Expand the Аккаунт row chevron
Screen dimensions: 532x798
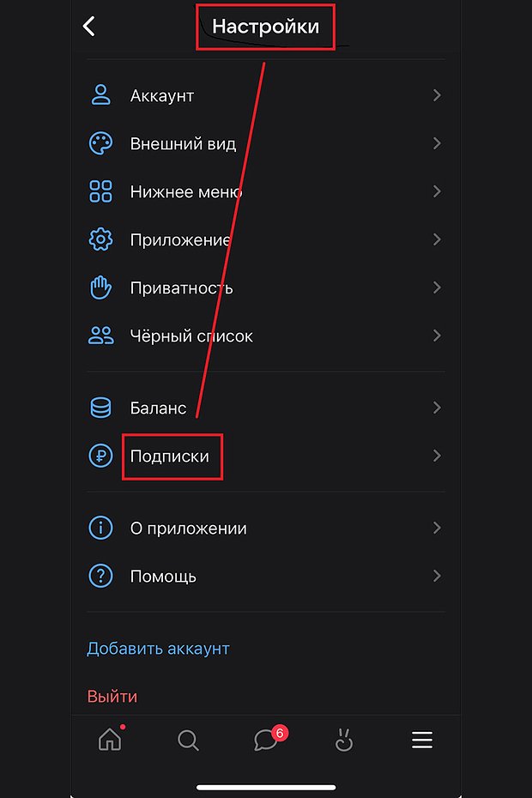pyautogui.click(x=437, y=95)
